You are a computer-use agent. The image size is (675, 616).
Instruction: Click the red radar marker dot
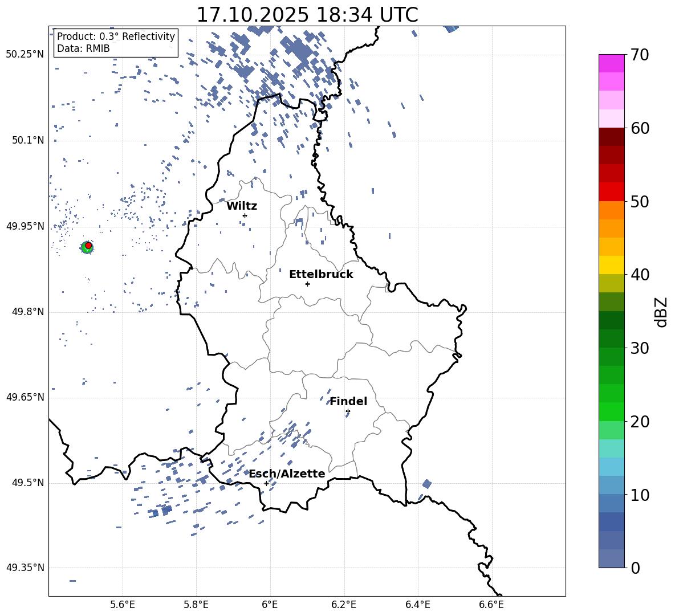[x=88, y=246]
